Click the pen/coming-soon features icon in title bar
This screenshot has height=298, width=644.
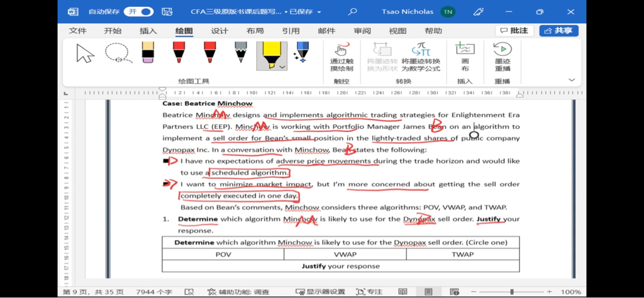pyautogui.click(x=478, y=11)
